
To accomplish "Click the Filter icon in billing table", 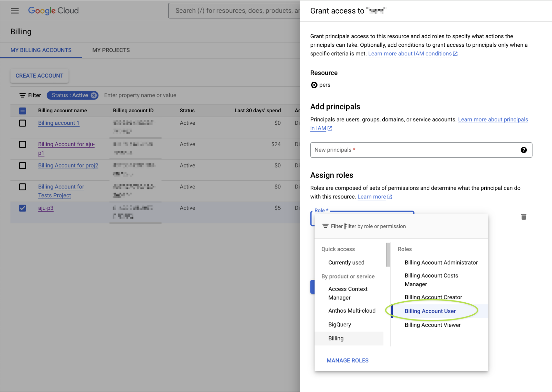I will tap(22, 95).
